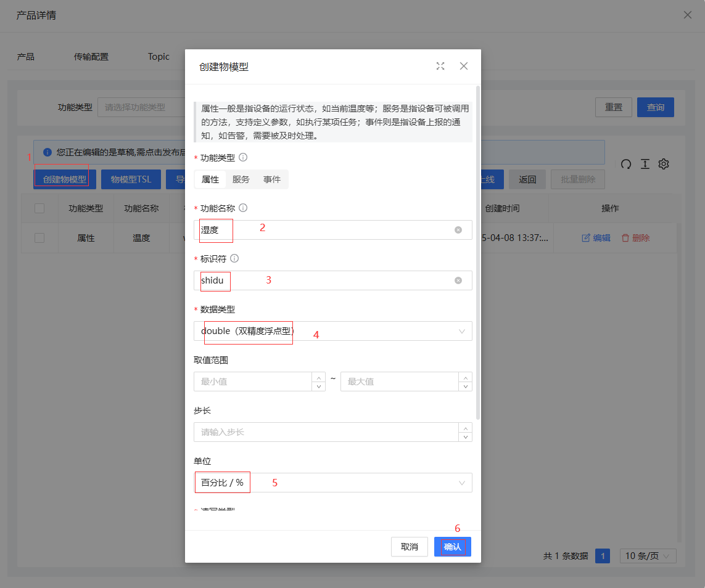Screen dimensions: 705x588
Task: Clear the 湿度 function name field
Action: click(458, 230)
